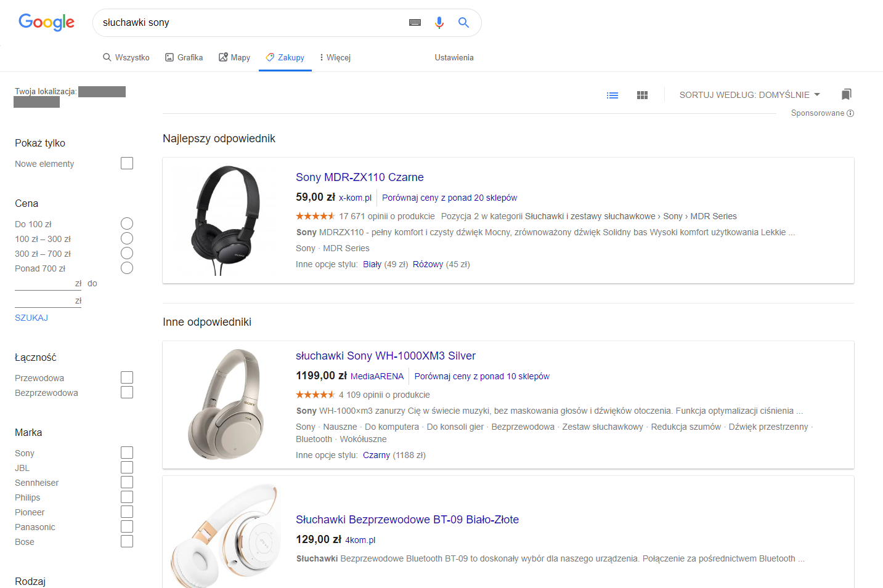The image size is (883, 588).
Task: Open the Ustawienia settings menu
Action: (x=454, y=57)
